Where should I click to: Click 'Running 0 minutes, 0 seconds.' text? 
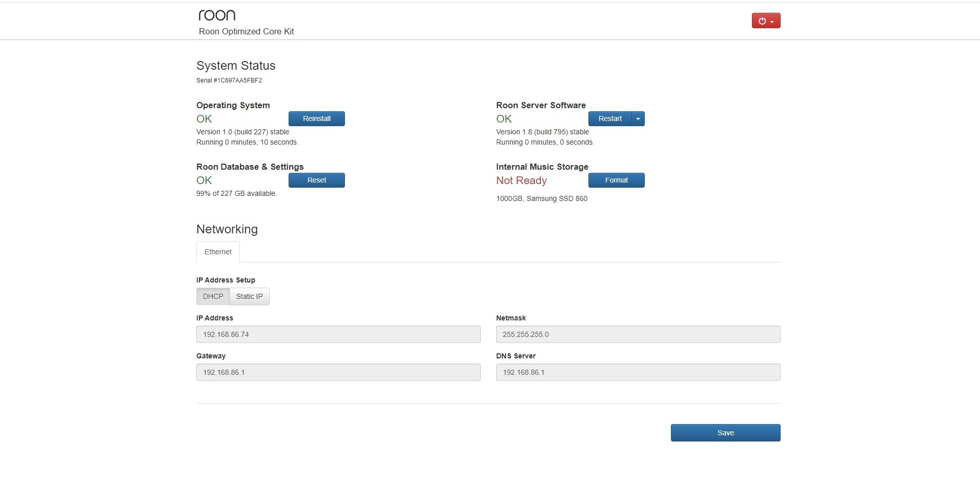pyautogui.click(x=545, y=142)
